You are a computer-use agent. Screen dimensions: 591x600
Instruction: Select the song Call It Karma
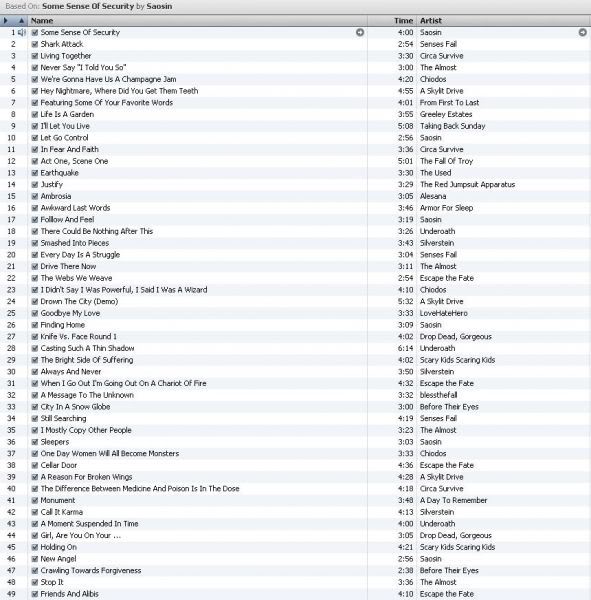(62, 512)
